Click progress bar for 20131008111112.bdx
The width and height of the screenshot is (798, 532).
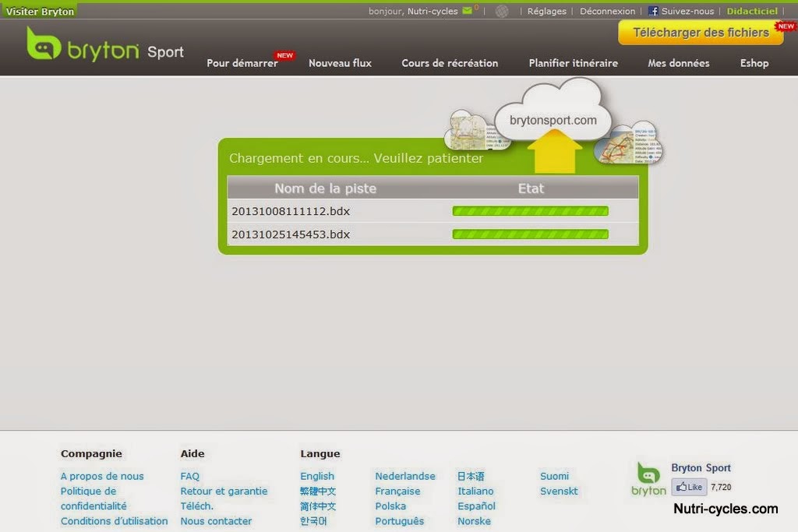(x=530, y=211)
